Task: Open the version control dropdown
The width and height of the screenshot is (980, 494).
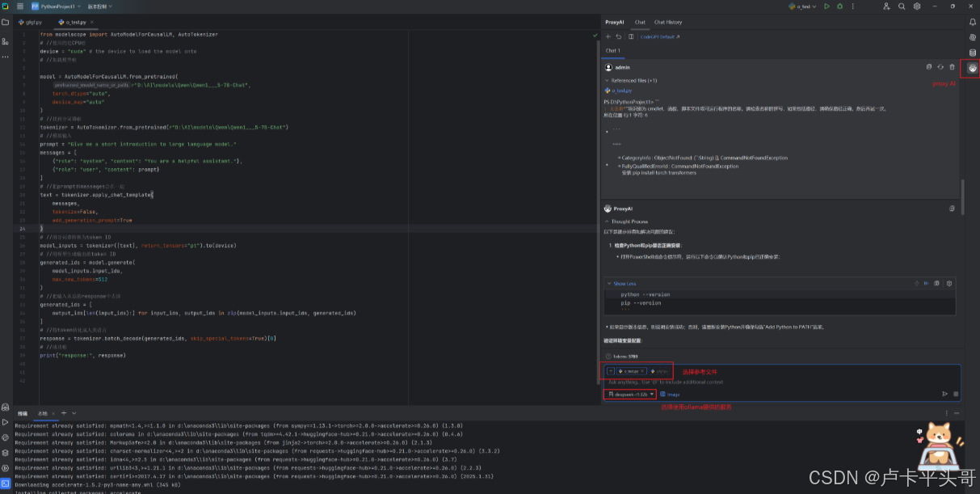Action: click(x=99, y=6)
